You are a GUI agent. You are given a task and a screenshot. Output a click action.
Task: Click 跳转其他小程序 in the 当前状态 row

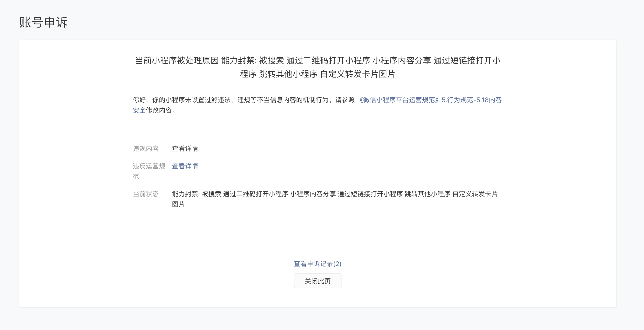[x=427, y=194]
